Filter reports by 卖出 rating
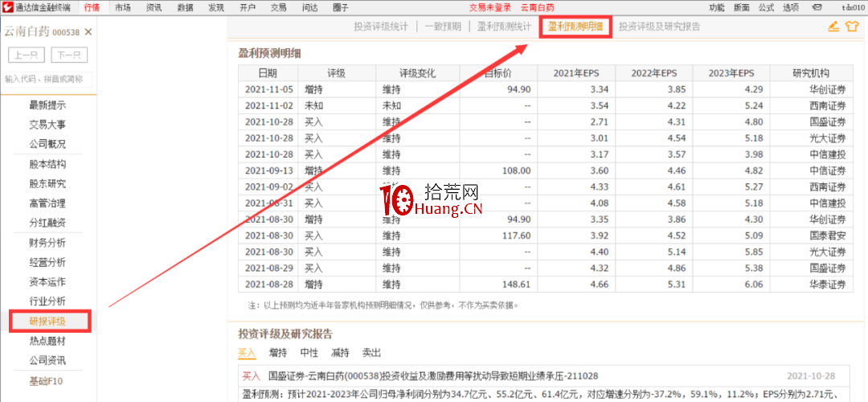Screen dimensions: 868x402 [x=371, y=353]
